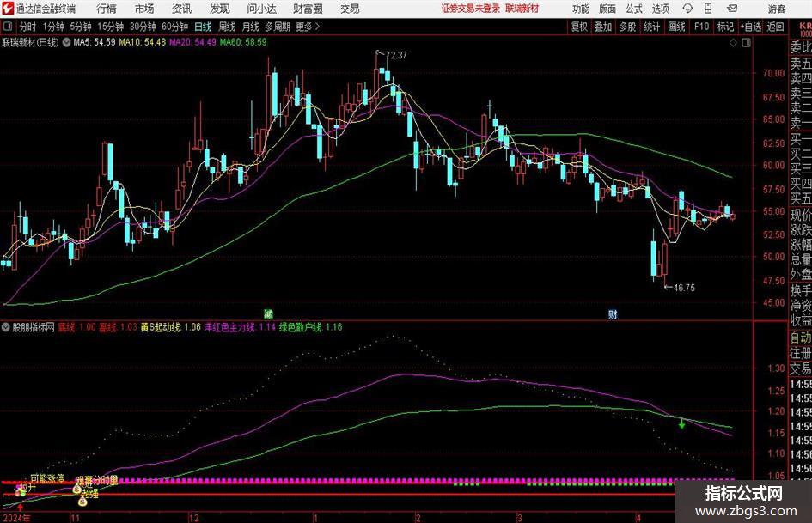Open the 画线 drawing tools

point(676,27)
